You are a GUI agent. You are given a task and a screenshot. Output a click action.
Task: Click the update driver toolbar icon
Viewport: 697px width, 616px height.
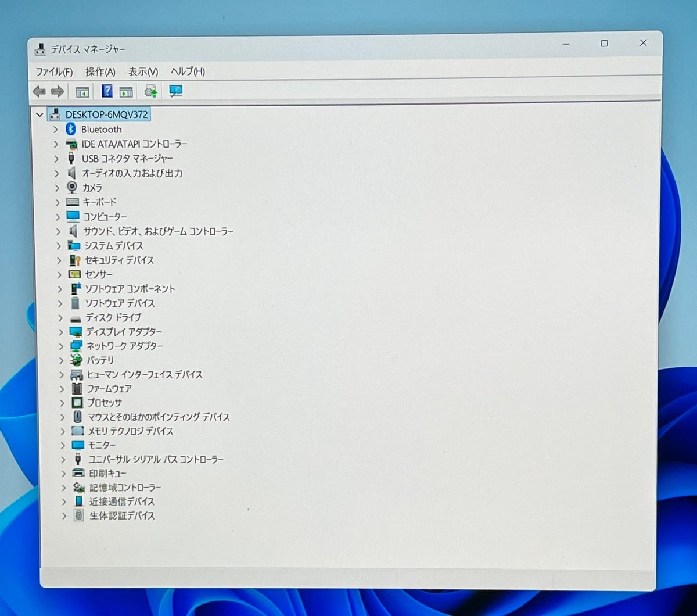point(150,91)
